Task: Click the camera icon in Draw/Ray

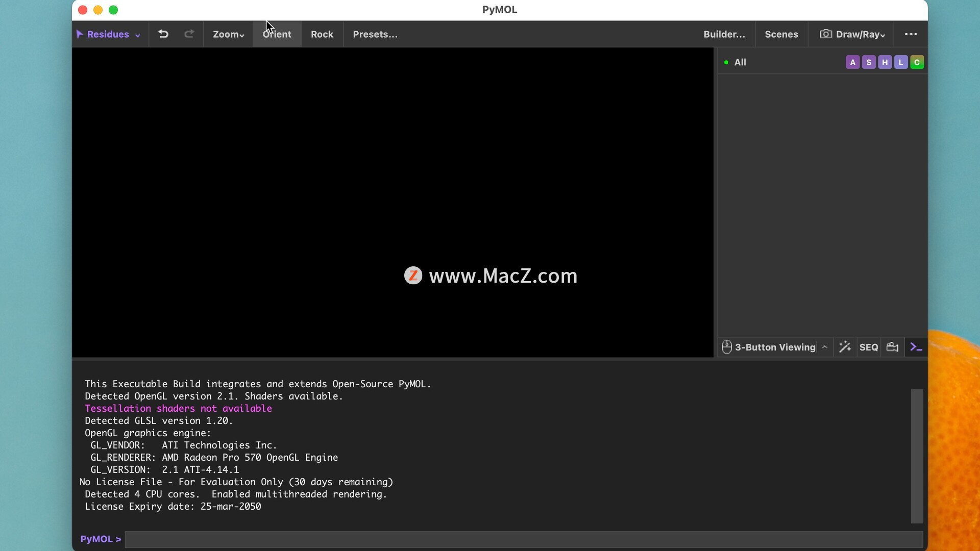Action: 825,34
